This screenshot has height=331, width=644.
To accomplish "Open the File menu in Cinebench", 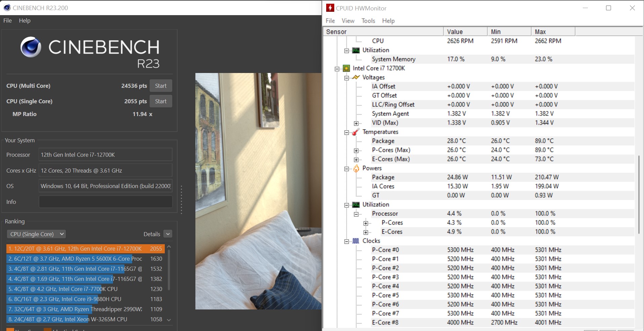I will tap(7, 21).
